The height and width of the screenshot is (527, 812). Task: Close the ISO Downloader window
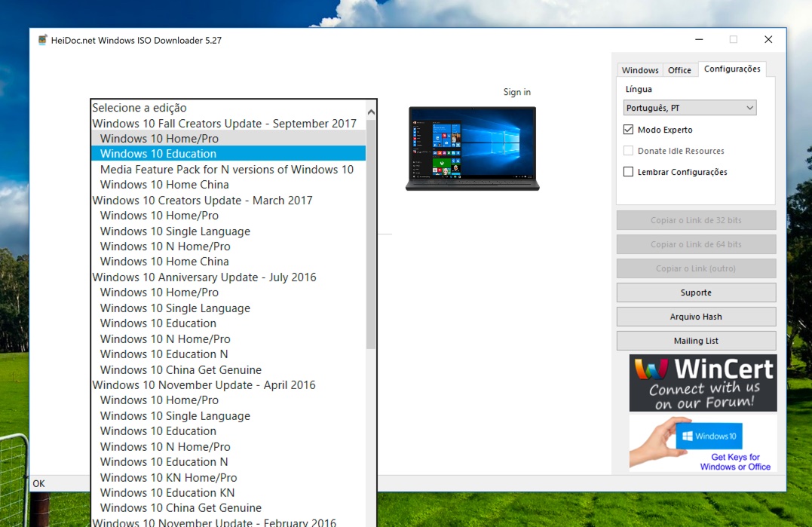[x=768, y=40]
